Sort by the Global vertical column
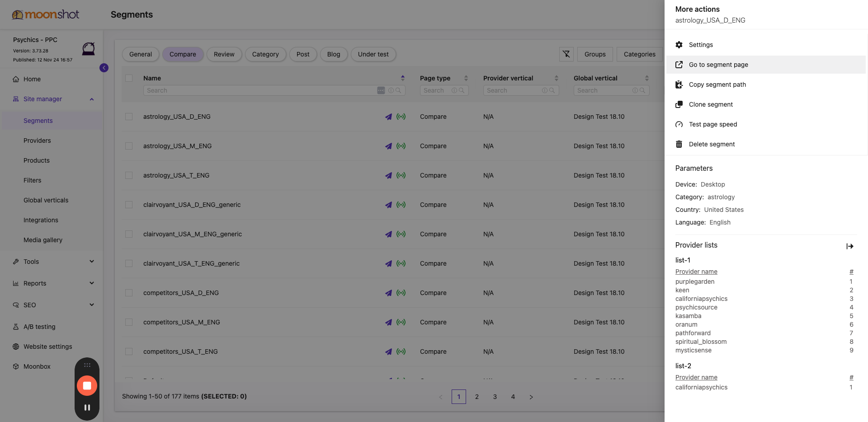868x422 pixels. (647, 78)
